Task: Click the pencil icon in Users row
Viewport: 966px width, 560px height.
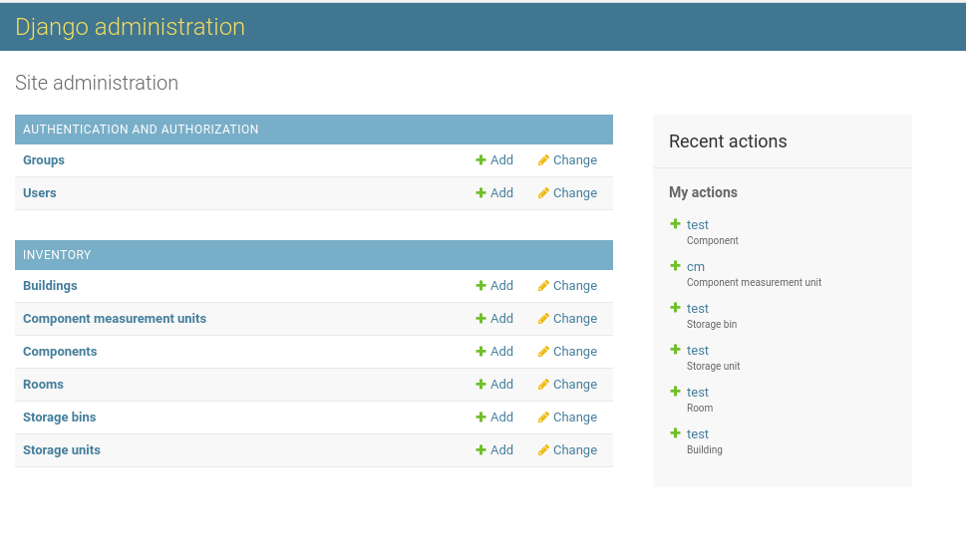Action: (x=542, y=193)
